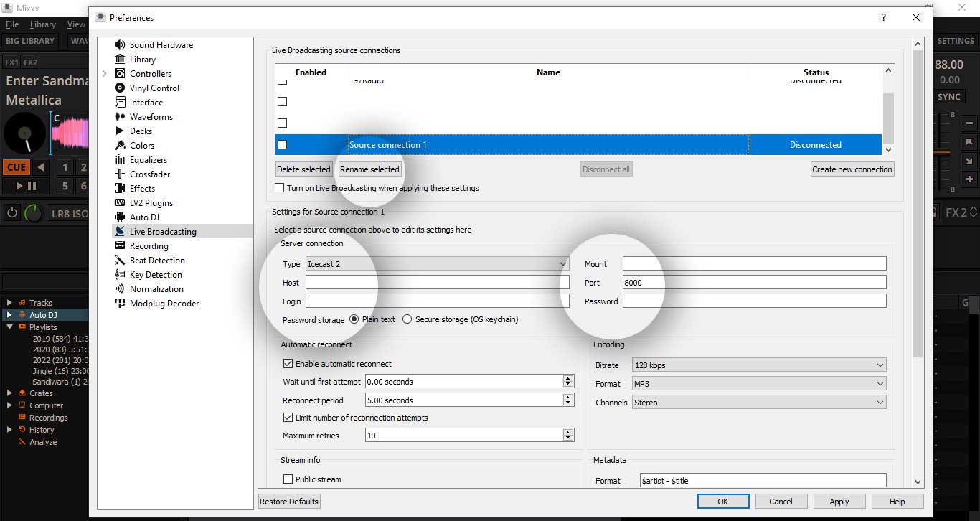
Task: Toggle Enable automatic reconnect checkbox
Action: point(288,364)
